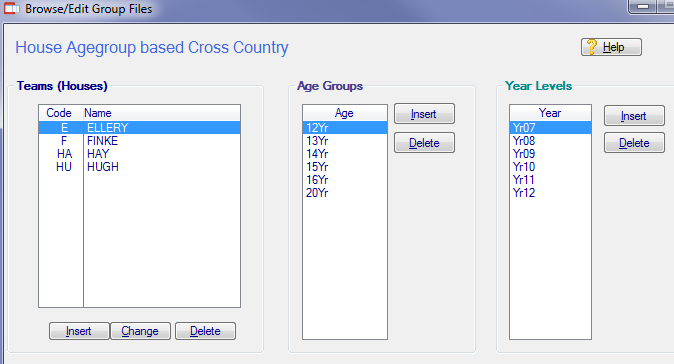Select the Yr09 year level
The height and width of the screenshot is (364, 674).
(x=550, y=154)
